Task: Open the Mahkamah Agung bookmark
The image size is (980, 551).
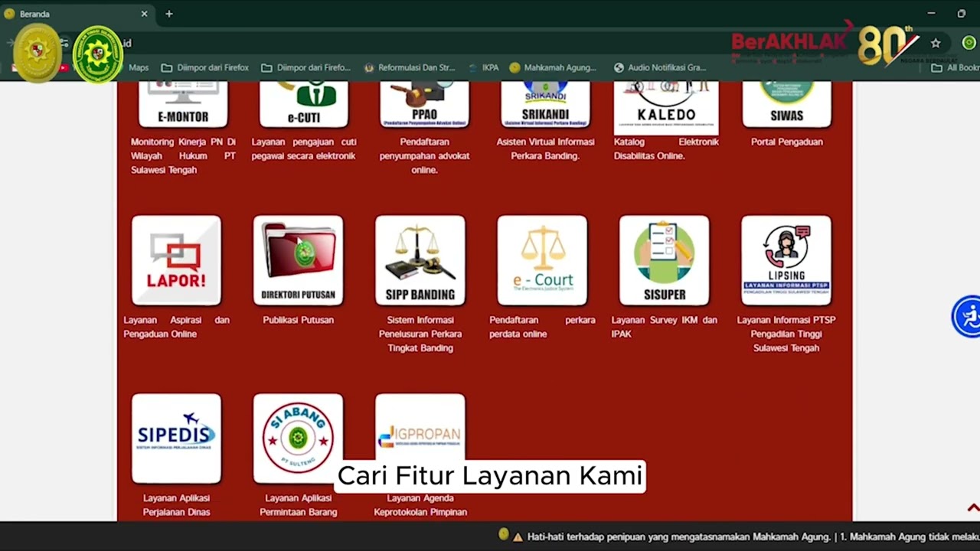Action: click(x=553, y=67)
